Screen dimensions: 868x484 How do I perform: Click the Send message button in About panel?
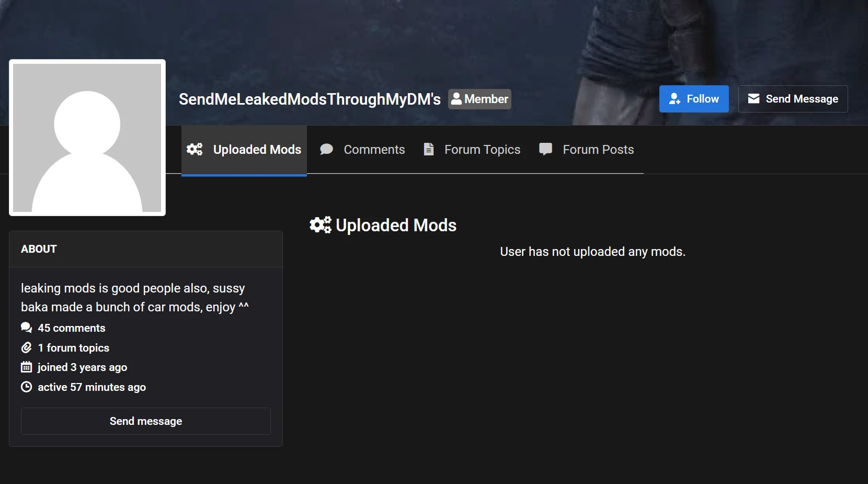pos(146,421)
